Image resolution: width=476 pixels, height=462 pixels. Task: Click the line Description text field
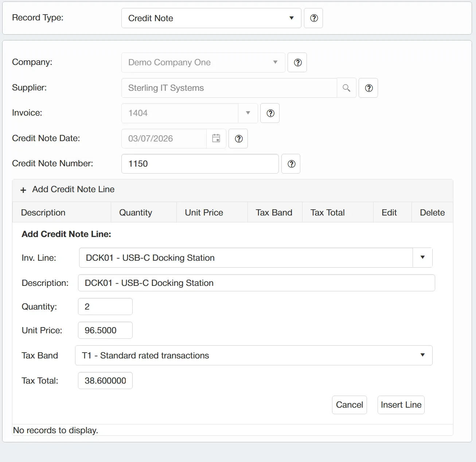[257, 283]
